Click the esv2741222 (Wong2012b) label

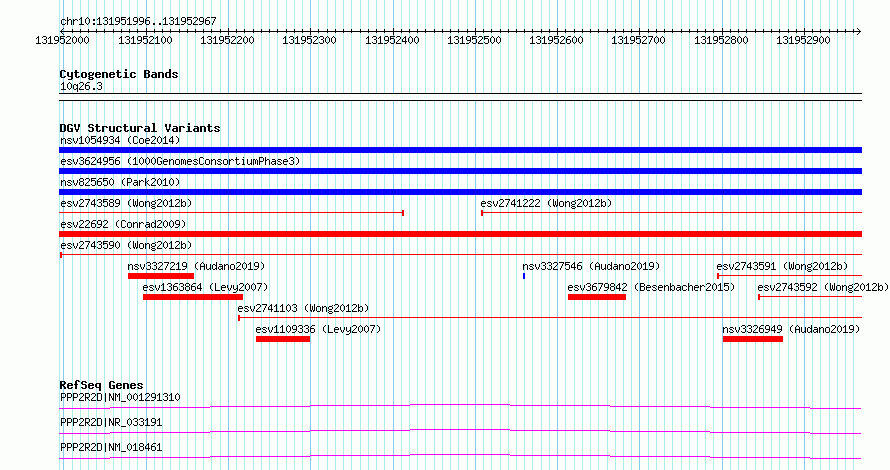pos(546,203)
